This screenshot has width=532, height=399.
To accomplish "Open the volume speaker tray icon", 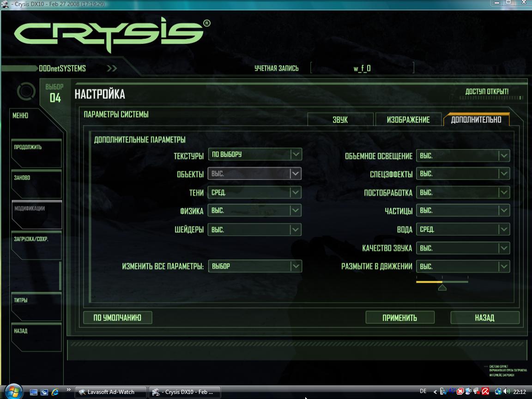I will click(x=507, y=392).
